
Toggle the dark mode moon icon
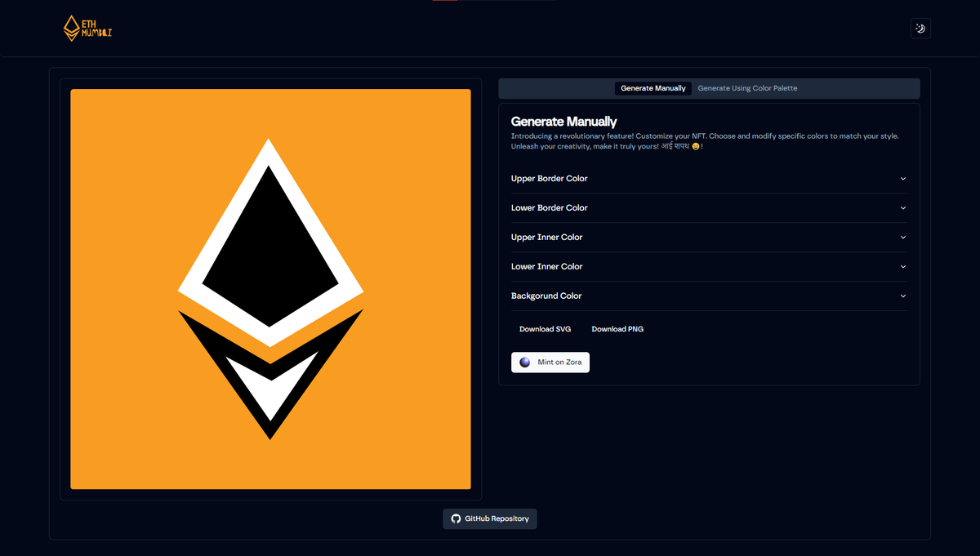[920, 29]
